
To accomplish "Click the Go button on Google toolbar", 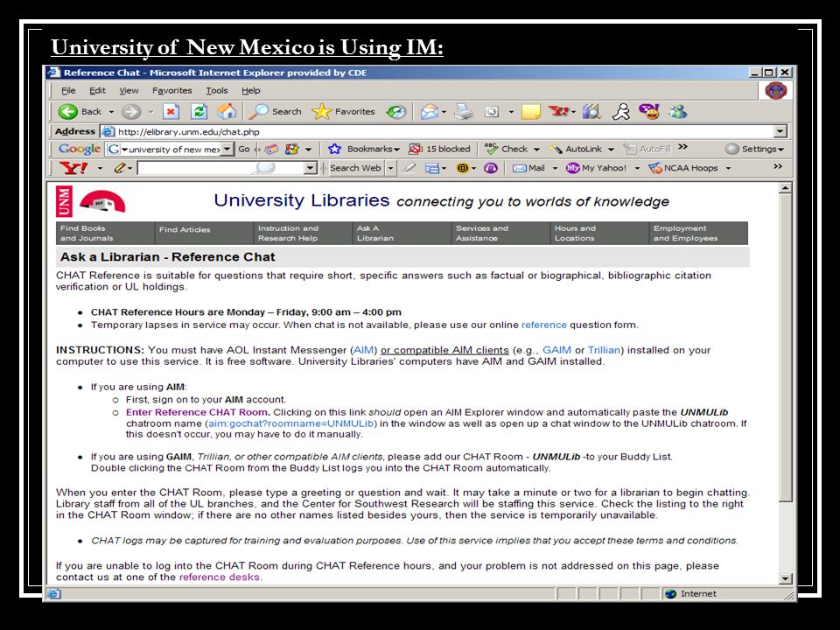I will (x=244, y=149).
